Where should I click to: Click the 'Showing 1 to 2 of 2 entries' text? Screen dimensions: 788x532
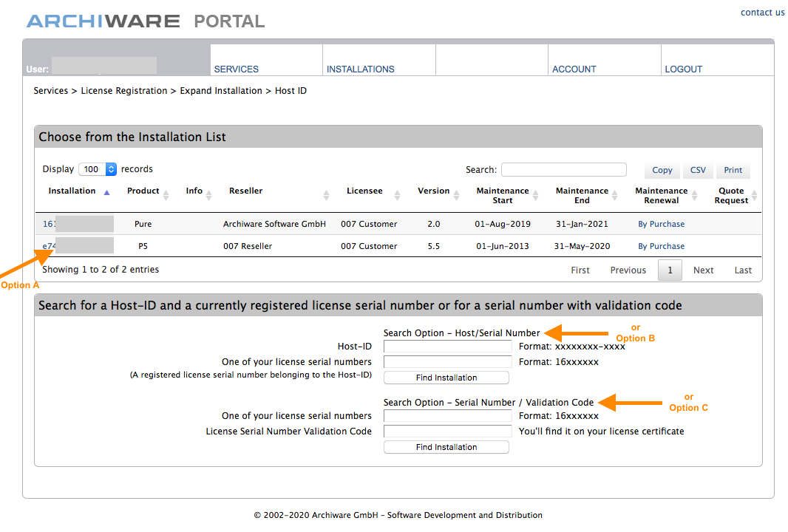[101, 270]
